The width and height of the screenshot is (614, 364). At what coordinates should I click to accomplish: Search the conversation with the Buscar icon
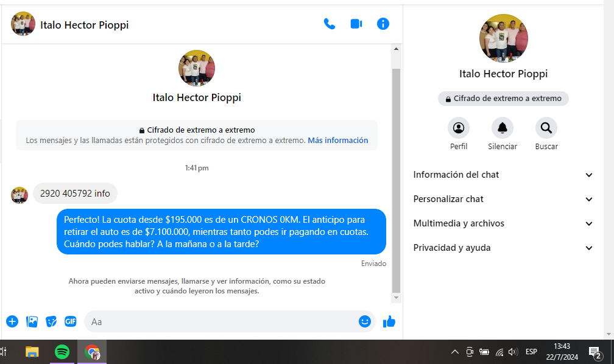coord(546,128)
